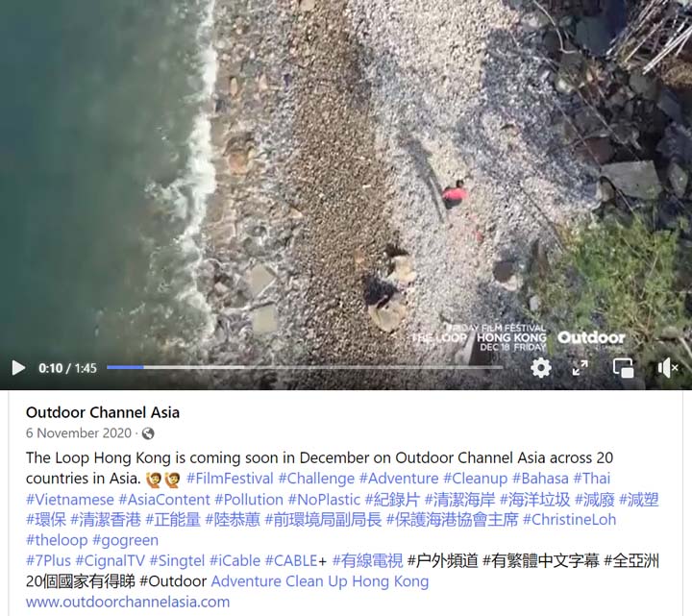Click the Outdoor logo watermark in video
Viewport: 692px width, 616px height.
click(591, 338)
